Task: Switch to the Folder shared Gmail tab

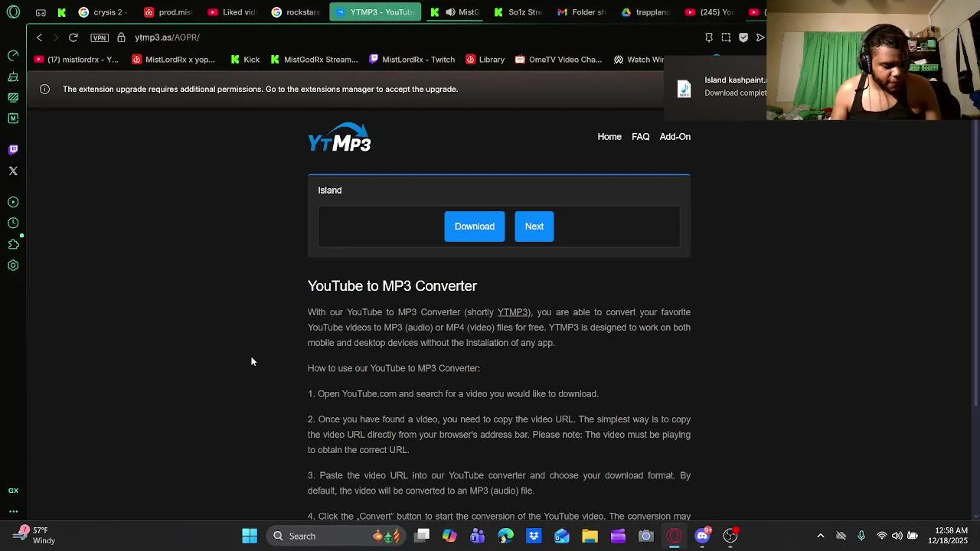Action: [582, 12]
